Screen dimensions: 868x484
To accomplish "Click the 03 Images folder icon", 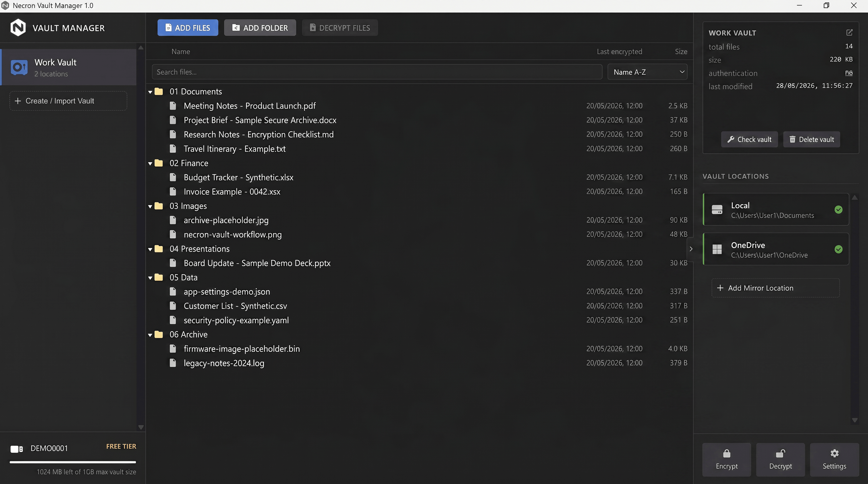I will 159,206.
